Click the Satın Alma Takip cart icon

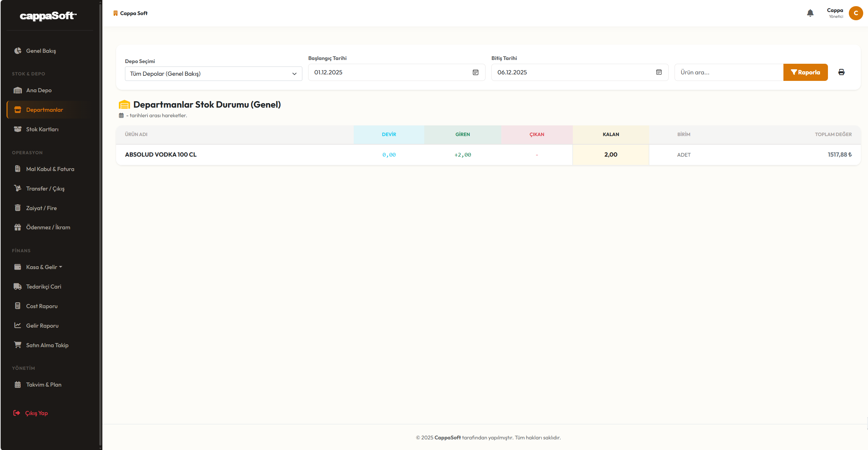[x=18, y=345]
